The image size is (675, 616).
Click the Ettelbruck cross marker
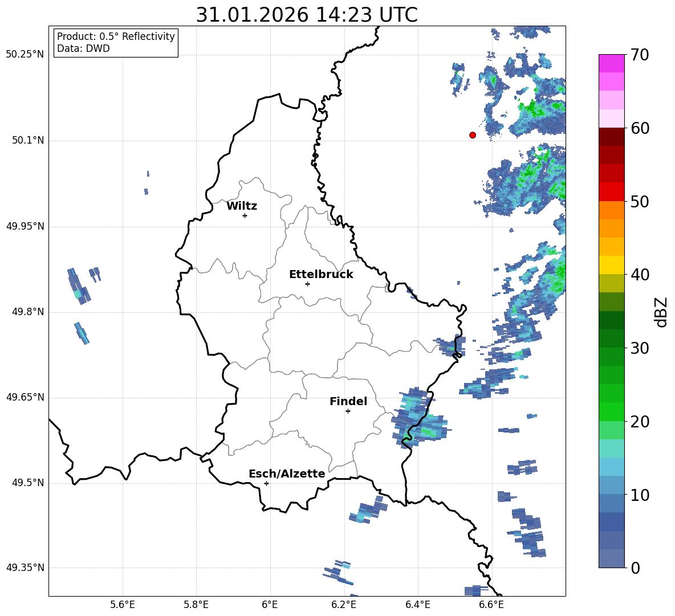tap(307, 284)
